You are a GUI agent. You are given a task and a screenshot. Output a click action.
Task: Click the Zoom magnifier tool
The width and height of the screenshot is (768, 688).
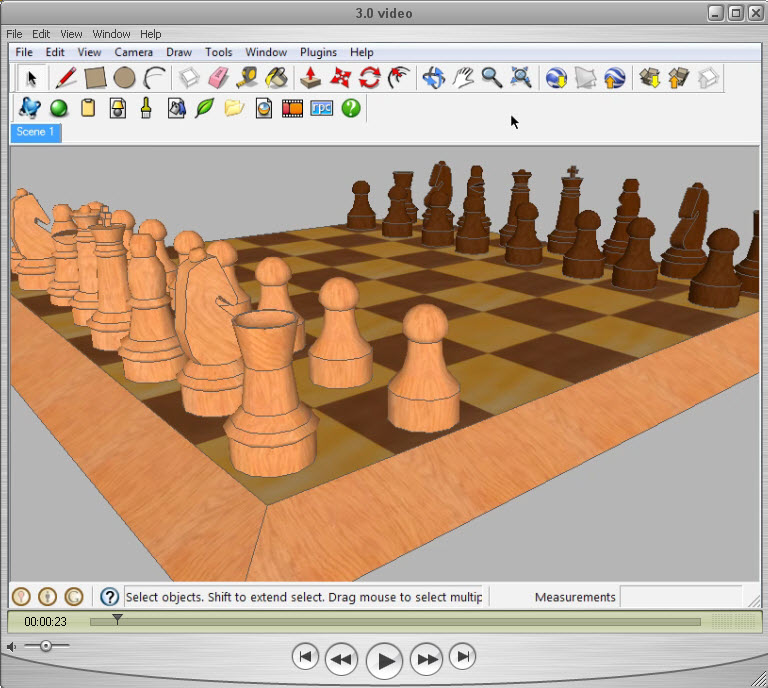[x=491, y=77]
